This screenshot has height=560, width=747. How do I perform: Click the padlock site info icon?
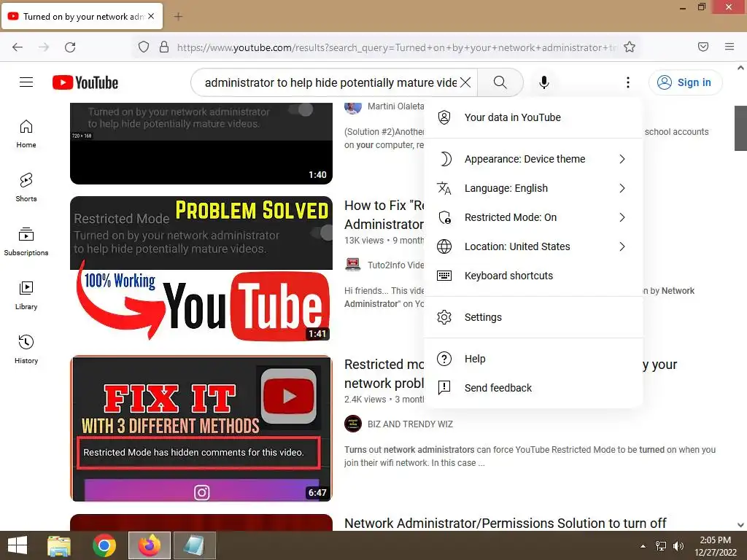[164, 47]
